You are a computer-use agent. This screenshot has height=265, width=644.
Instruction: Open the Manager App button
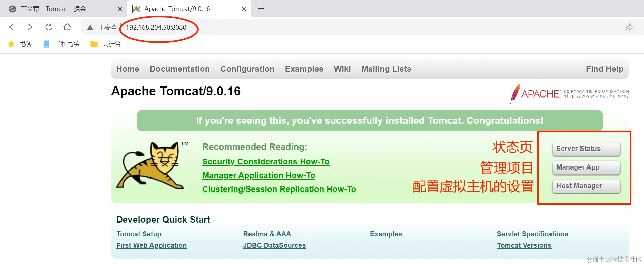tap(586, 167)
